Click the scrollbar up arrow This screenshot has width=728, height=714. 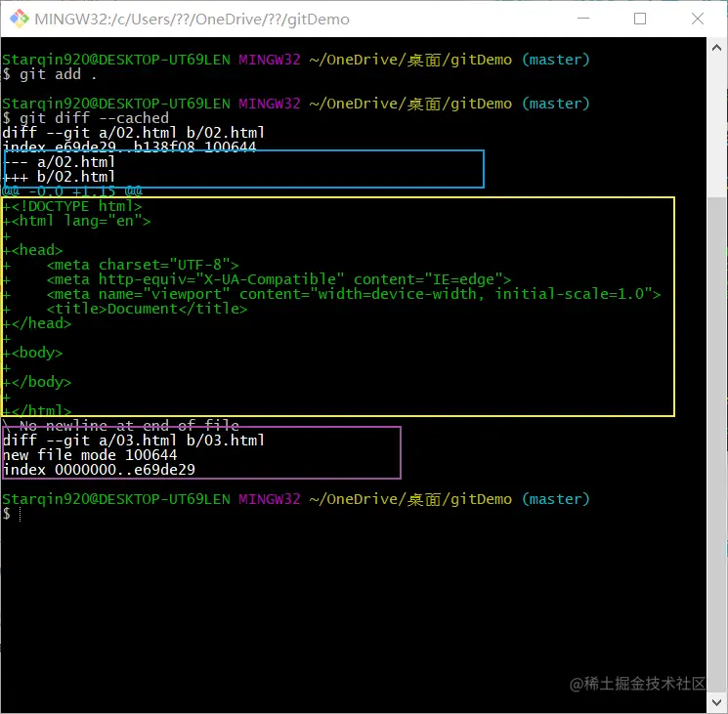pos(716,48)
